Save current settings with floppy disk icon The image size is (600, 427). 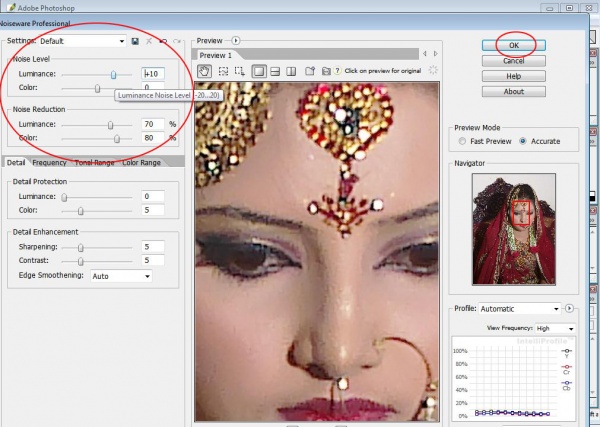(135, 41)
